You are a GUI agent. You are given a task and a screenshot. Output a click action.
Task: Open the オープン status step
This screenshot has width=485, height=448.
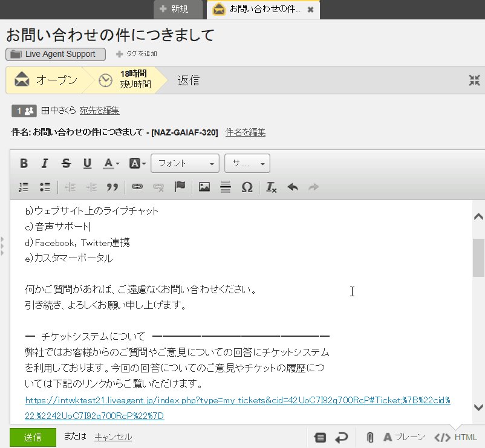46,80
